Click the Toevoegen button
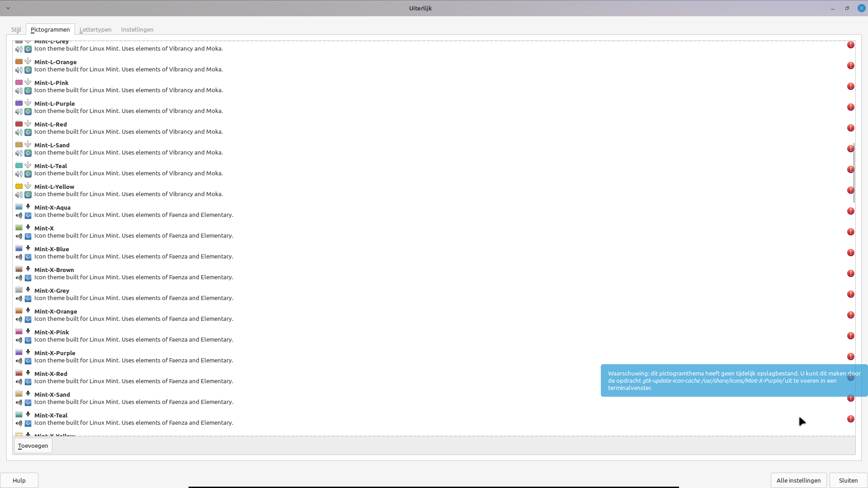This screenshot has width=868, height=488. coord(33,446)
